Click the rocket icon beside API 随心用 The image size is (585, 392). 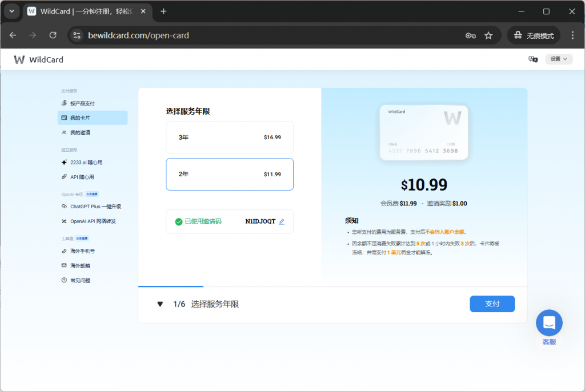click(x=64, y=177)
